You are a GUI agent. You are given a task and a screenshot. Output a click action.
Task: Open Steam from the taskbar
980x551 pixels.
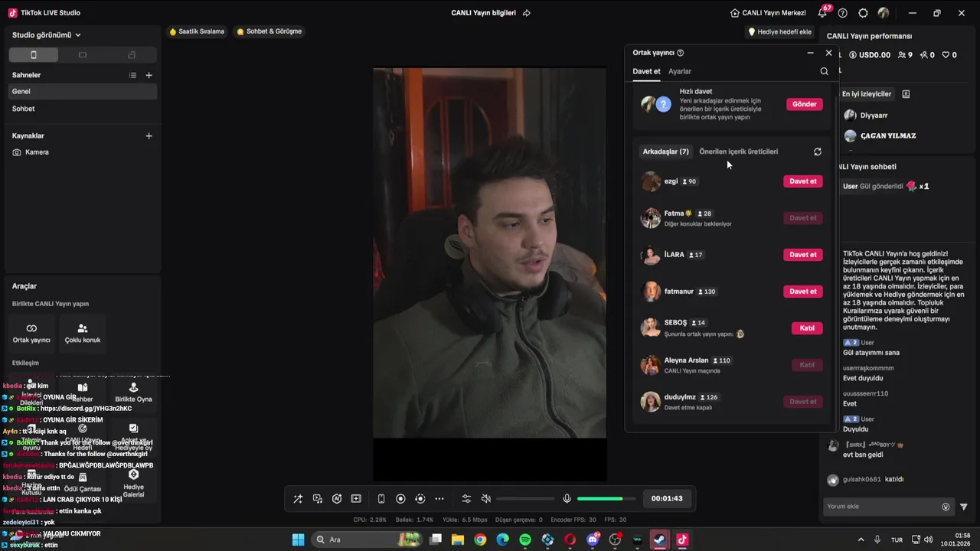pos(659,540)
